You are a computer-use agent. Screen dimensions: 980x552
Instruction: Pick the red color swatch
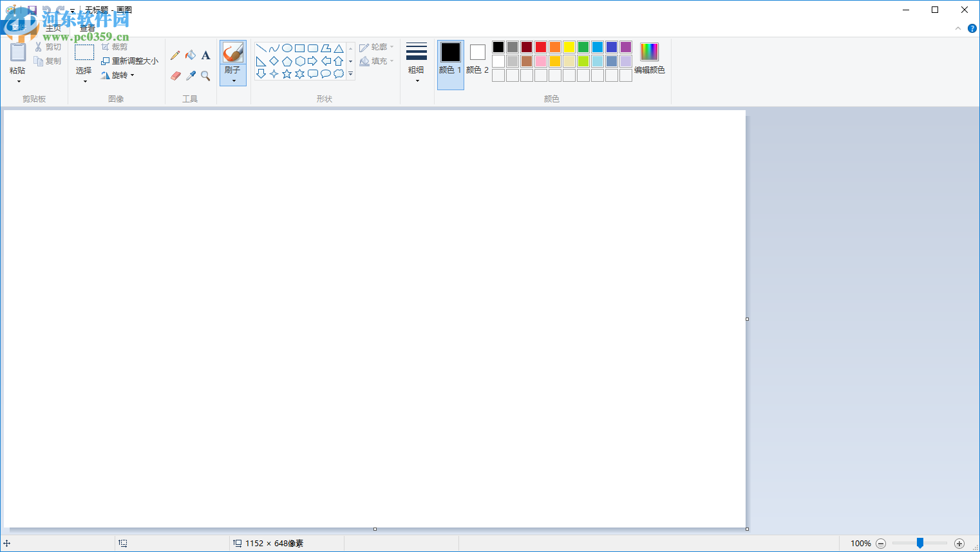pos(541,47)
